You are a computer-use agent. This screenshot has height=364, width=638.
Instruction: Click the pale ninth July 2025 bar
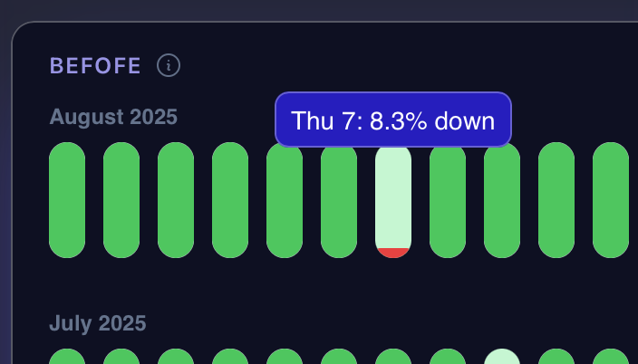pyautogui.click(x=502, y=356)
